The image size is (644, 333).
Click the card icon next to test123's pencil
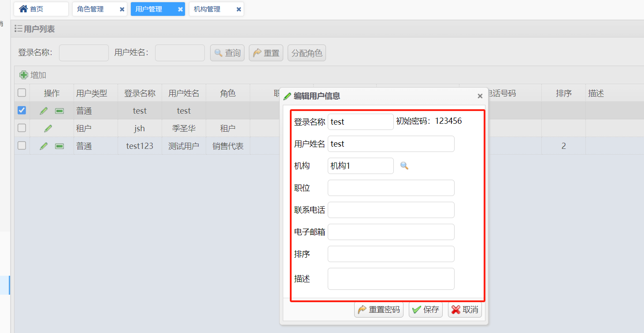pyautogui.click(x=59, y=146)
